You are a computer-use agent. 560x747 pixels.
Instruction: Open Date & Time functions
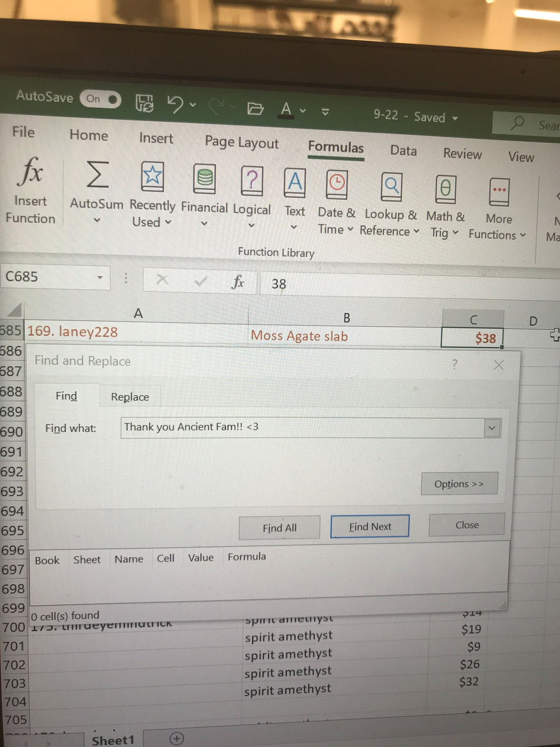click(x=337, y=203)
